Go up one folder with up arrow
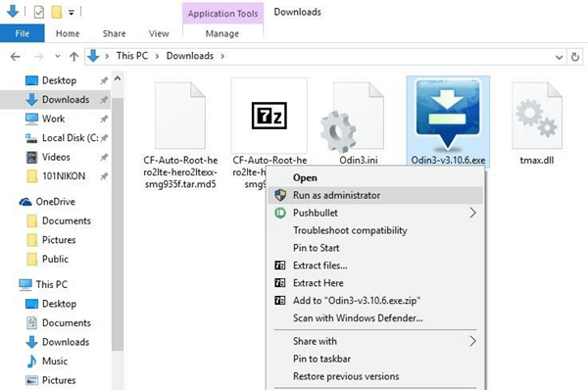The width and height of the screenshot is (588, 390). [73, 57]
